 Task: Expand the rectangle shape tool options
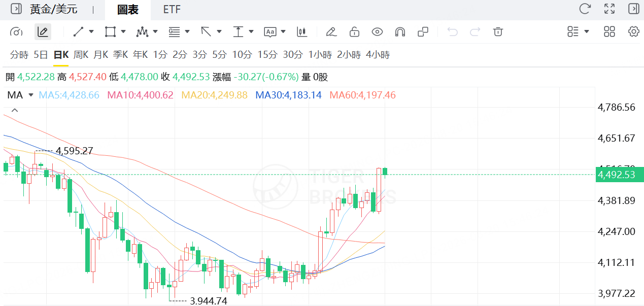point(123,31)
